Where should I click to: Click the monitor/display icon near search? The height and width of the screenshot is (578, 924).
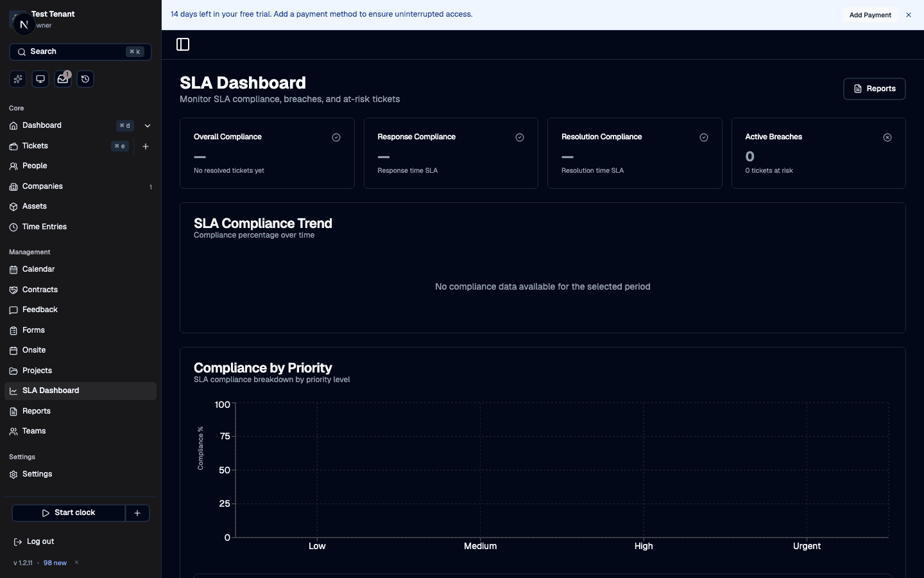click(40, 78)
